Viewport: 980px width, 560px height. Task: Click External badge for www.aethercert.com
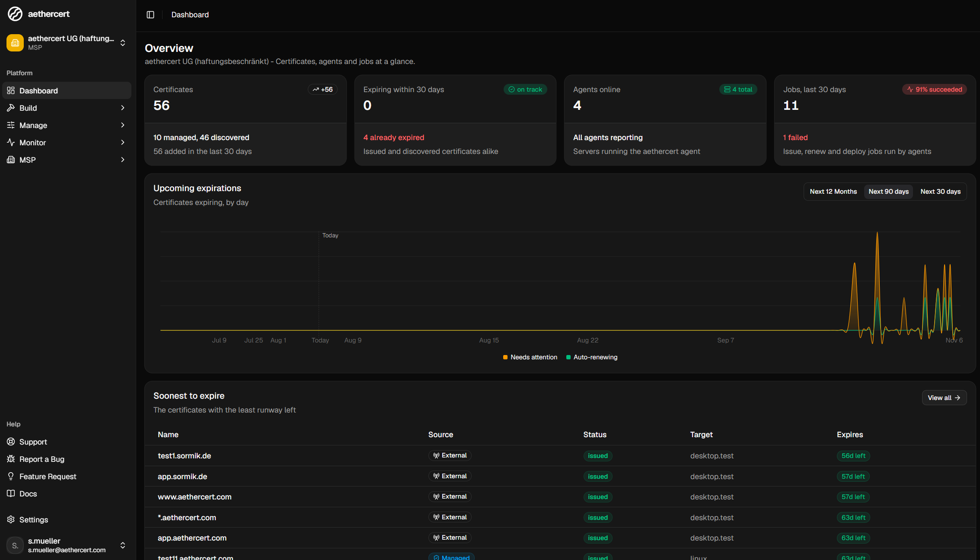[450, 496]
